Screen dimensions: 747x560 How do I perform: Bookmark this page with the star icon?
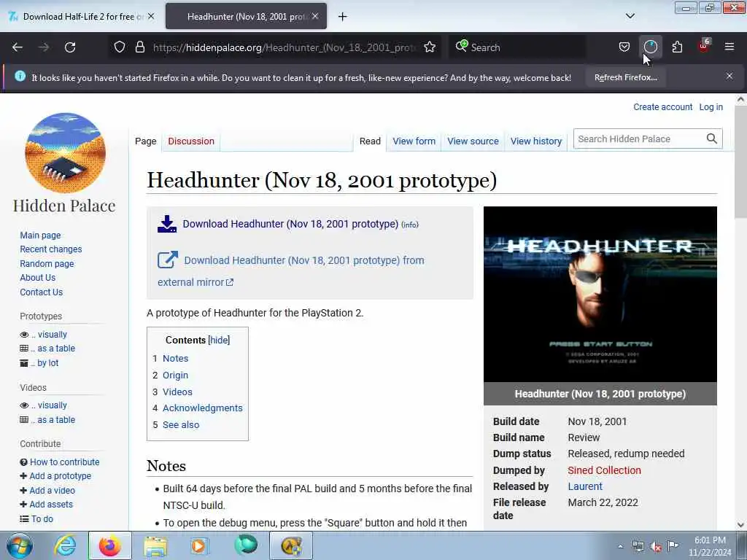coord(430,47)
